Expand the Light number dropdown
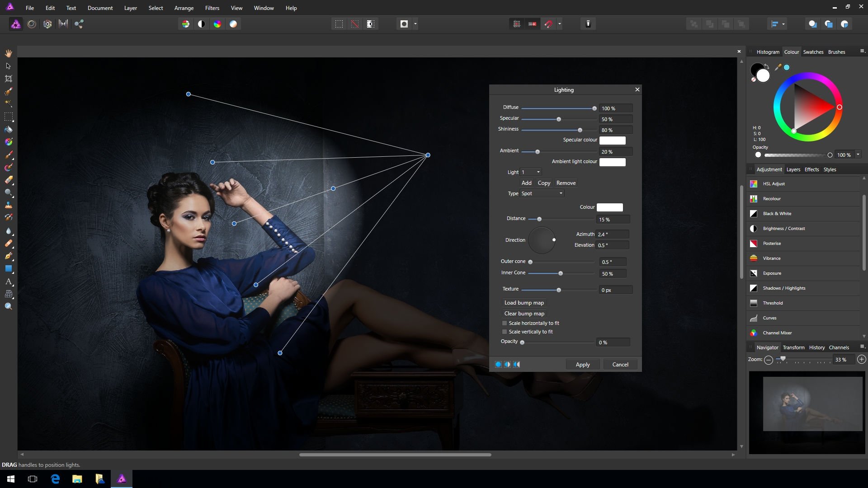 pos(538,172)
